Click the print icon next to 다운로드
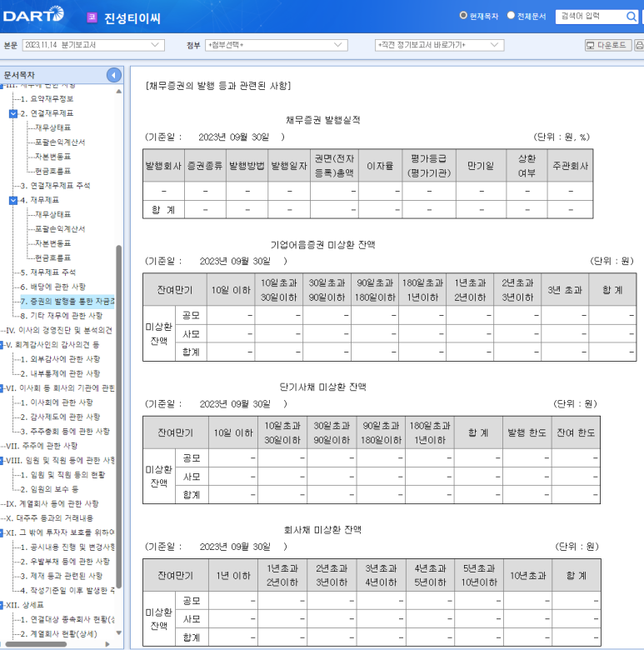Image resolution: width=644 pixels, height=650 pixels. tap(640, 45)
